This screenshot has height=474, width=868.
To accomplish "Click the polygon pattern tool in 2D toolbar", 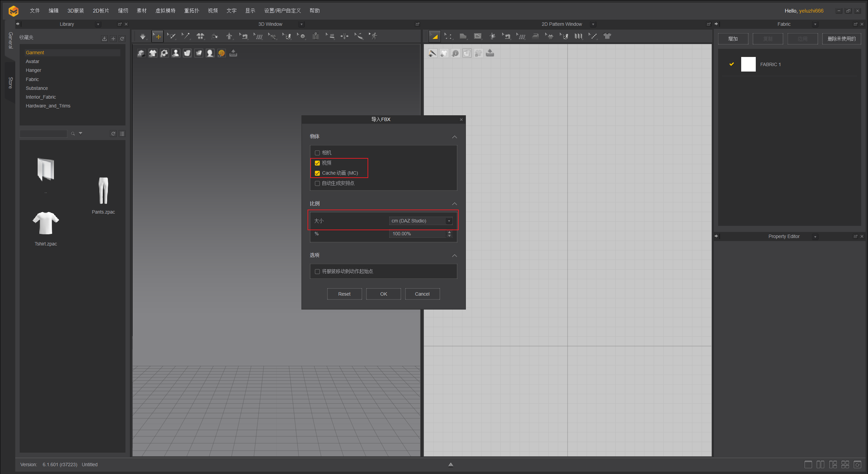I will (x=463, y=36).
